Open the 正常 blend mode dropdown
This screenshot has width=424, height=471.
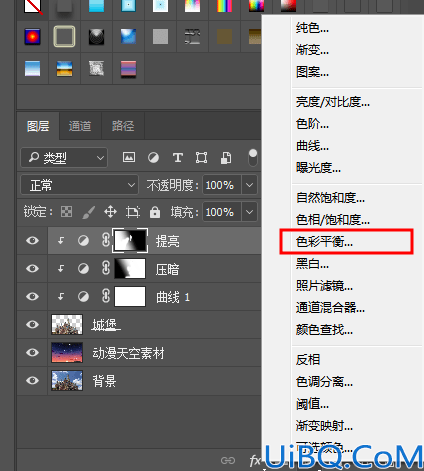tap(79, 185)
